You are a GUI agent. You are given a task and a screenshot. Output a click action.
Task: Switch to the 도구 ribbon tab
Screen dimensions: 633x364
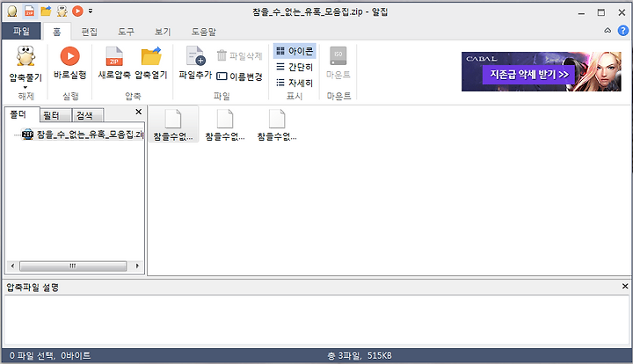click(x=126, y=32)
